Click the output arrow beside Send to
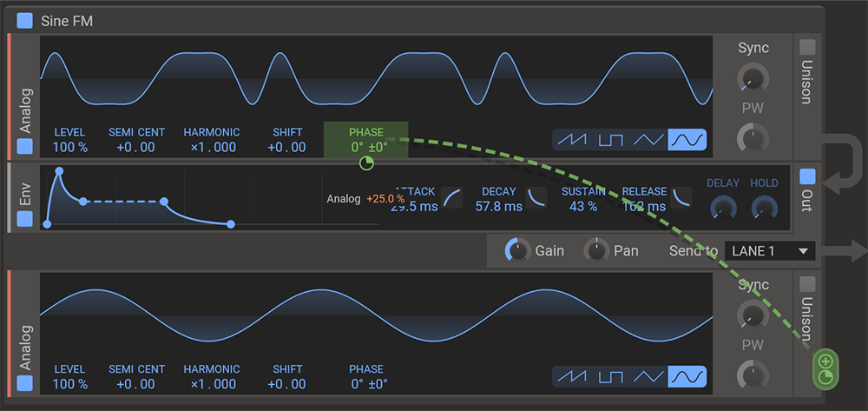This screenshot has width=868, height=411. 843,251
